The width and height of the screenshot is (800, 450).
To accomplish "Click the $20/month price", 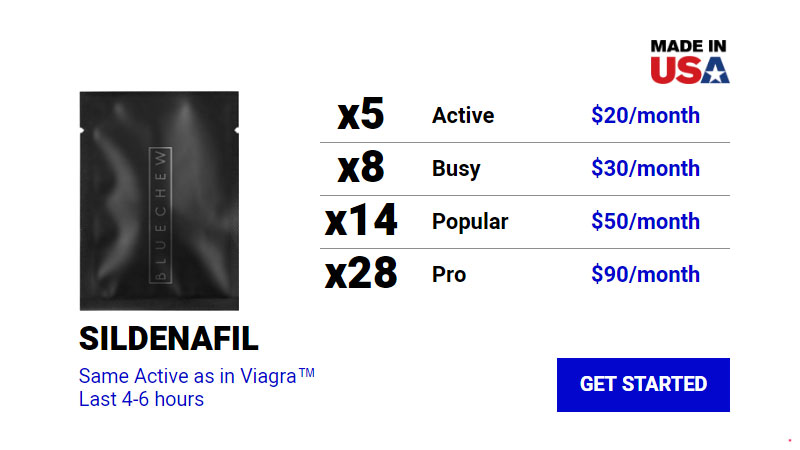I will click(x=645, y=115).
